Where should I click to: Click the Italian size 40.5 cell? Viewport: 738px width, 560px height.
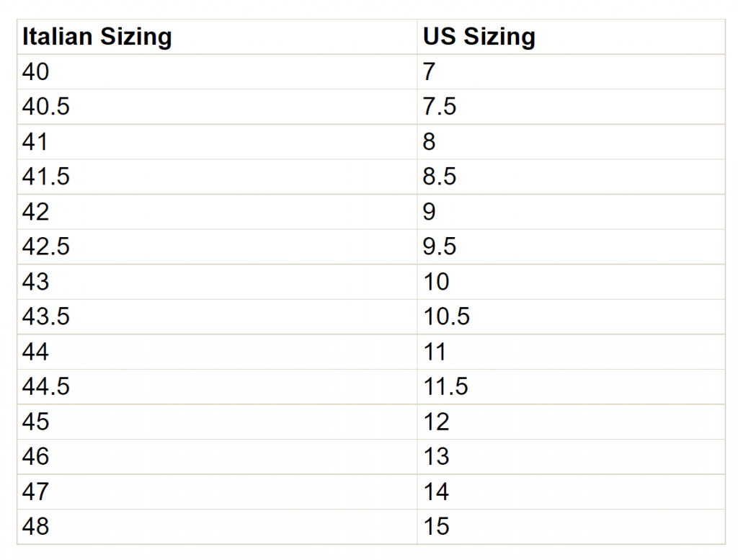[217, 107]
